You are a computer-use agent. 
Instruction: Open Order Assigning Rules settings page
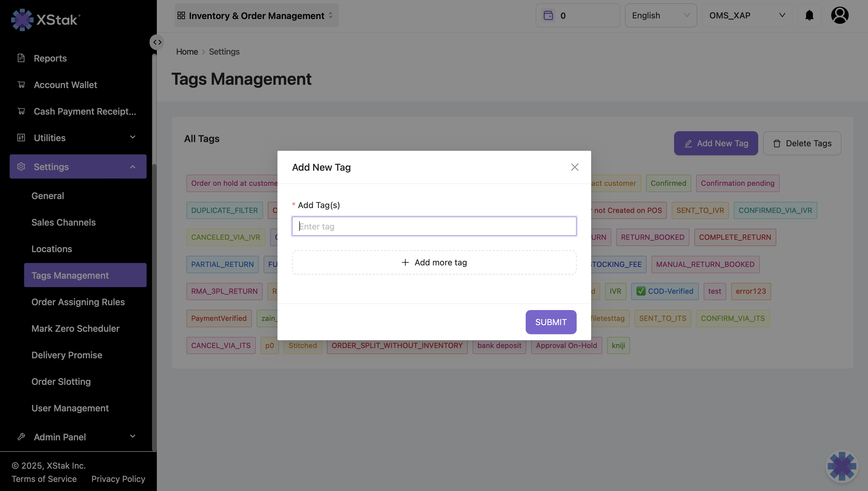pos(78,302)
